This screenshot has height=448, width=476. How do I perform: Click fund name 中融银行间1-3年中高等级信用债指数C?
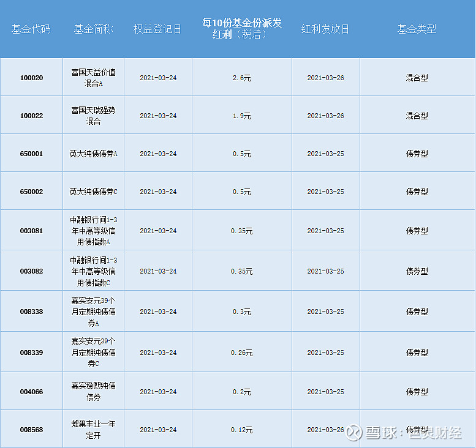coord(94,271)
